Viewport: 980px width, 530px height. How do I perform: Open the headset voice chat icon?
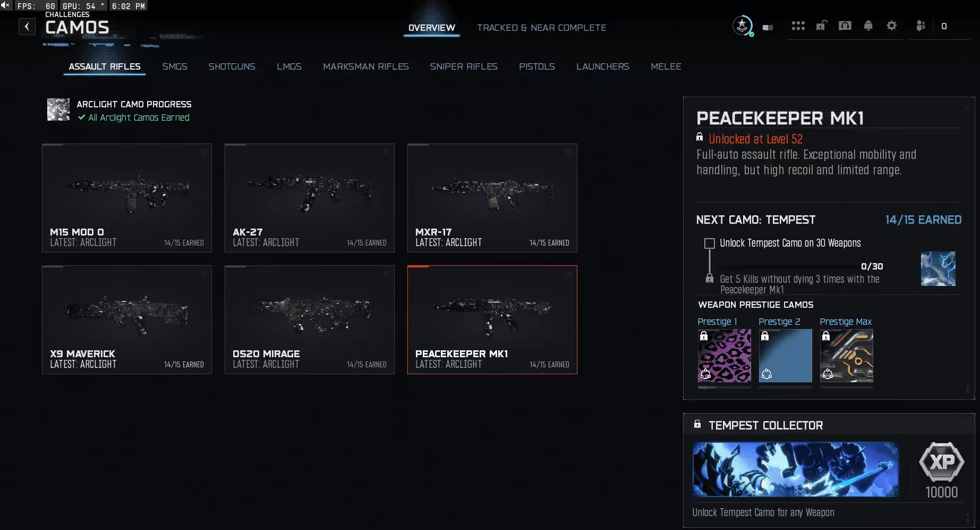pyautogui.click(x=845, y=26)
